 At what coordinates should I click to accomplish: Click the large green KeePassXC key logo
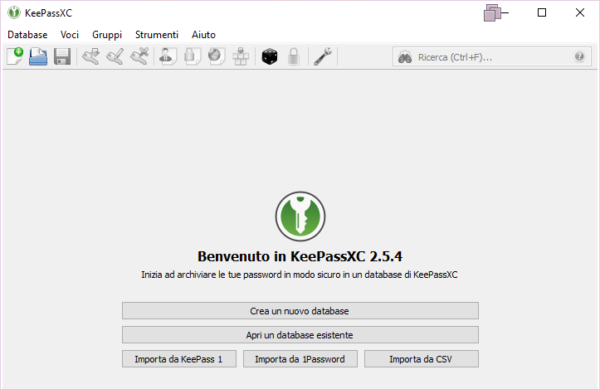tap(300, 216)
